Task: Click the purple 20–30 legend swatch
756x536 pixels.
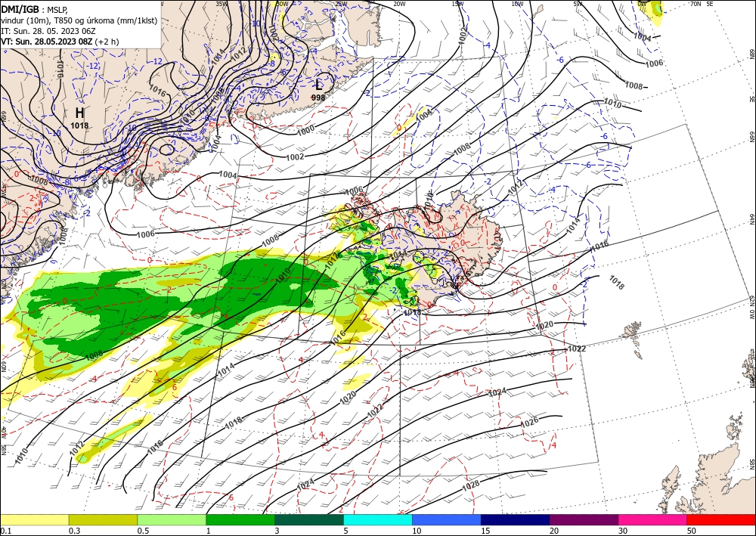Action: point(584,520)
